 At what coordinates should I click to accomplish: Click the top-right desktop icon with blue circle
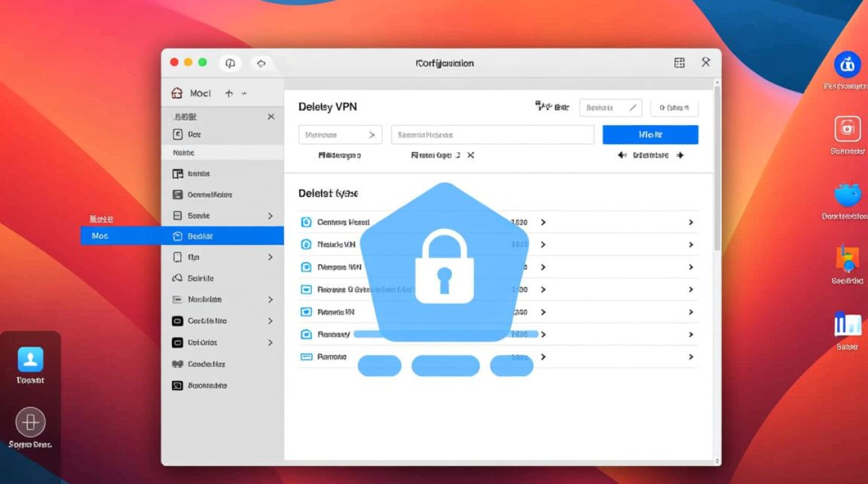847,65
